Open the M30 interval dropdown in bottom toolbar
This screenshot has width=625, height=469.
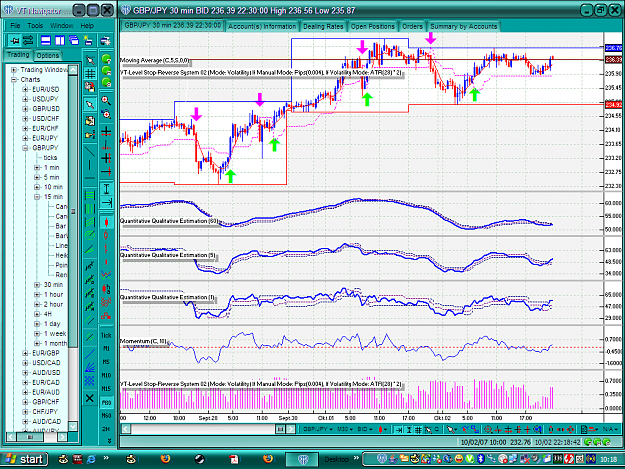(x=346, y=429)
